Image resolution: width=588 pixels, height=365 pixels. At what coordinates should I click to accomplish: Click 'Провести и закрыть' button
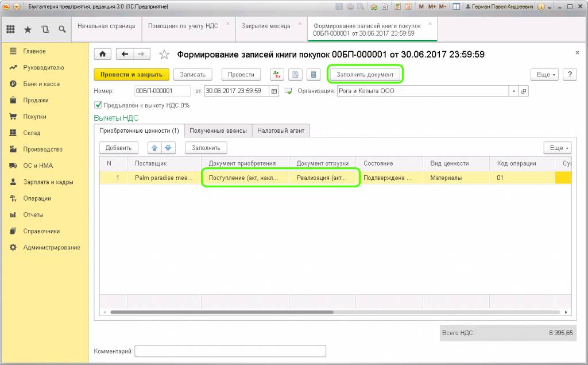(x=131, y=74)
